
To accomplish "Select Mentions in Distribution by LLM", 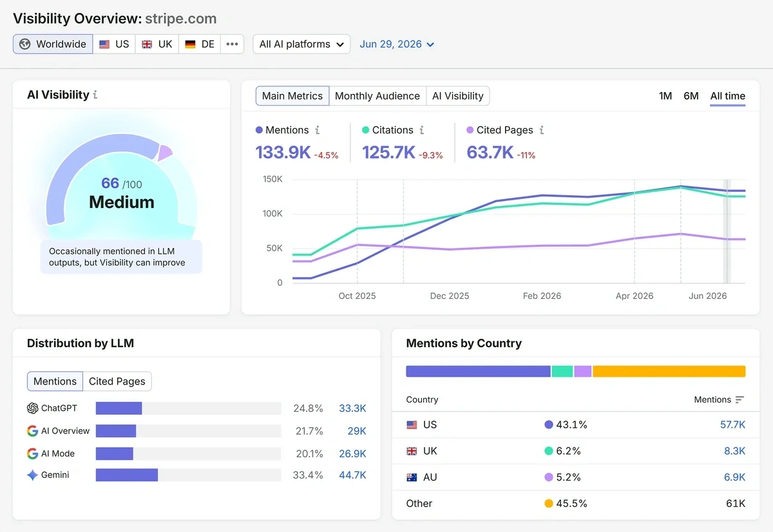I will [55, 381].
